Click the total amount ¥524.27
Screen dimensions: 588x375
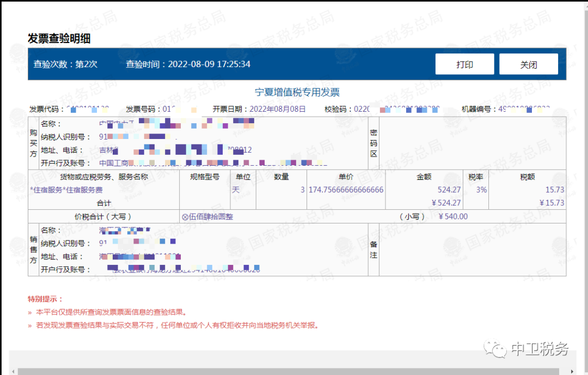pyautogui.click(x=446, y=203)
